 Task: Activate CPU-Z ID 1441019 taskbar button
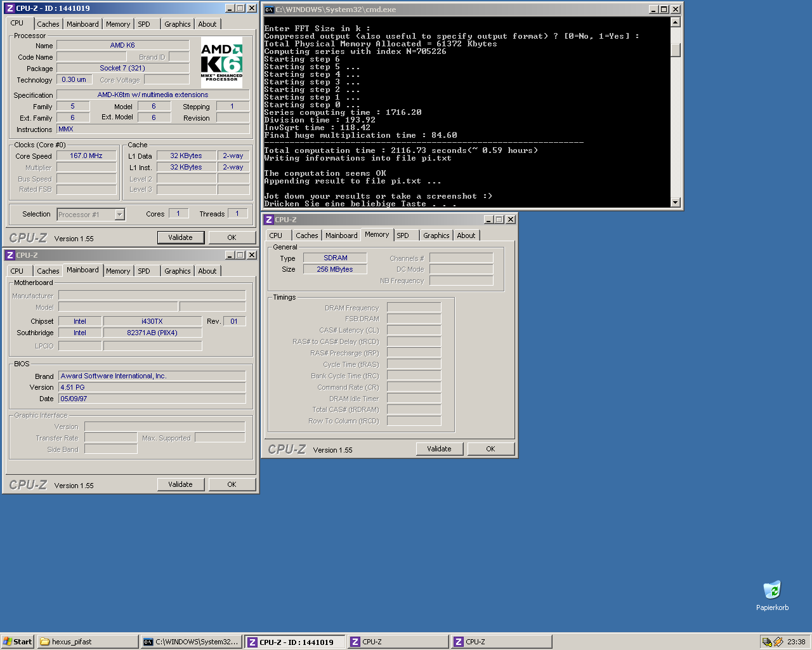[296, 642]
